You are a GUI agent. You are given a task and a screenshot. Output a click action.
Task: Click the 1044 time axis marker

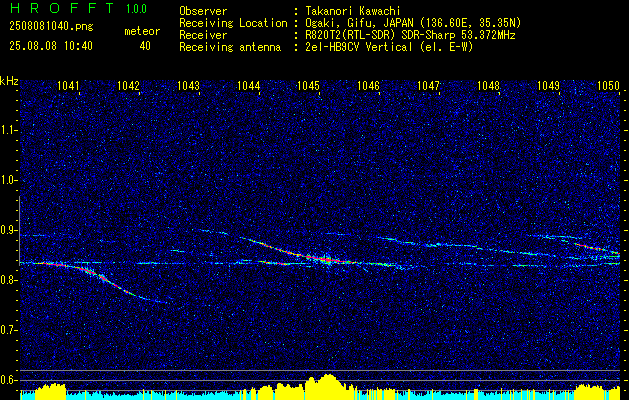[248, 85]
